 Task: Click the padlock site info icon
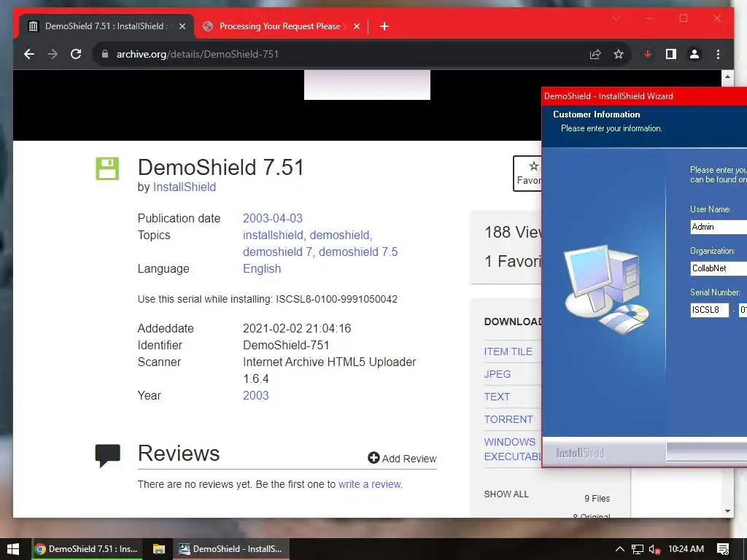105,54
